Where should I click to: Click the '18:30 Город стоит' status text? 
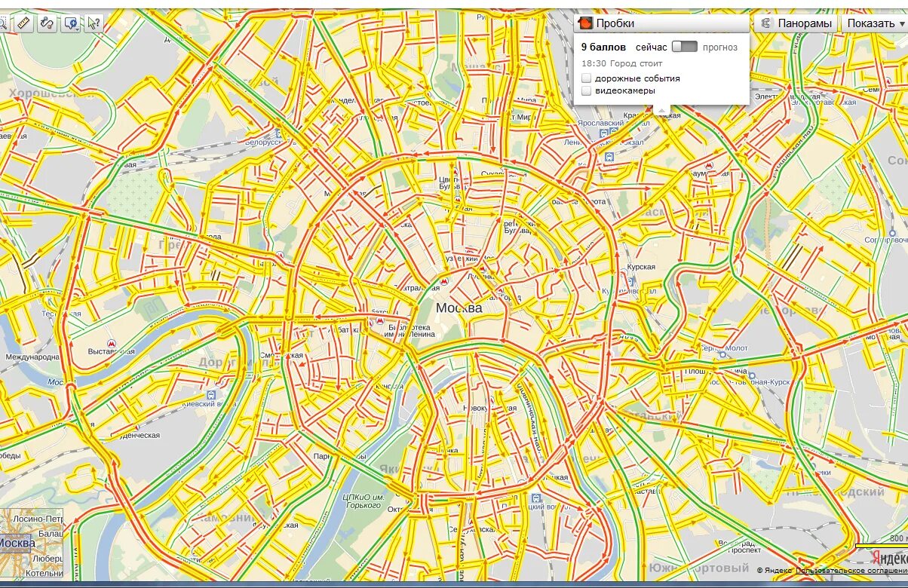(x=622, y=64)
